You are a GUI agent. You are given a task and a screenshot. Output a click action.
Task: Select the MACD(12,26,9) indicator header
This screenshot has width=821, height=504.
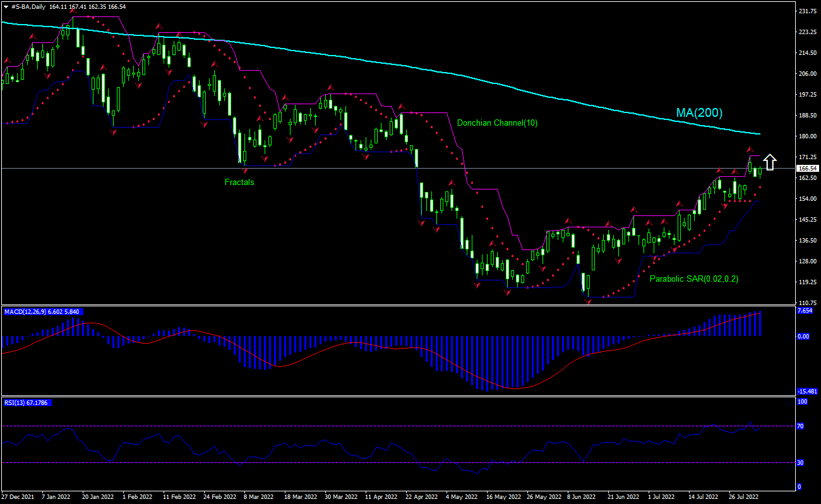click(x=42, y=311)
